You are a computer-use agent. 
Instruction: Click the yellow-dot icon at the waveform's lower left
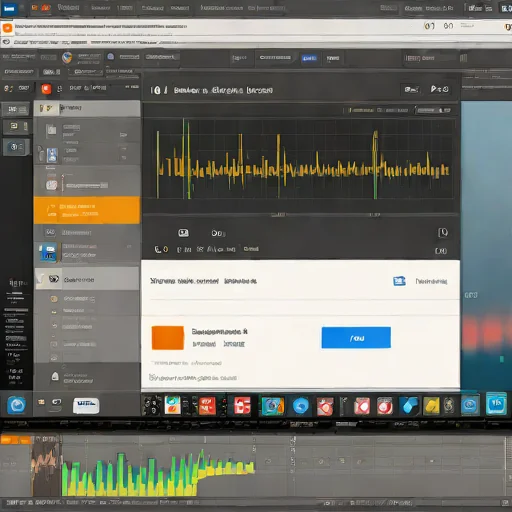[x=161, y=249]
